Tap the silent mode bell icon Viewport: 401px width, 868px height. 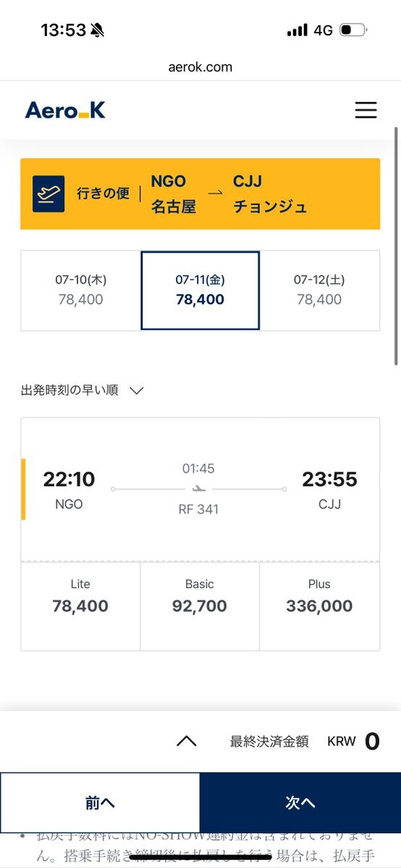click(x=97, y=30)
